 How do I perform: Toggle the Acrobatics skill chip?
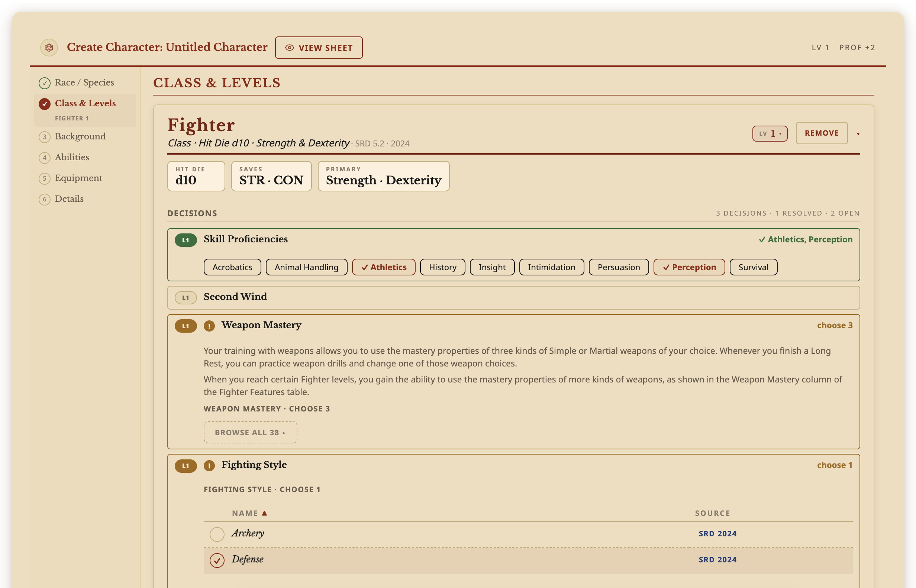point(233,267)
